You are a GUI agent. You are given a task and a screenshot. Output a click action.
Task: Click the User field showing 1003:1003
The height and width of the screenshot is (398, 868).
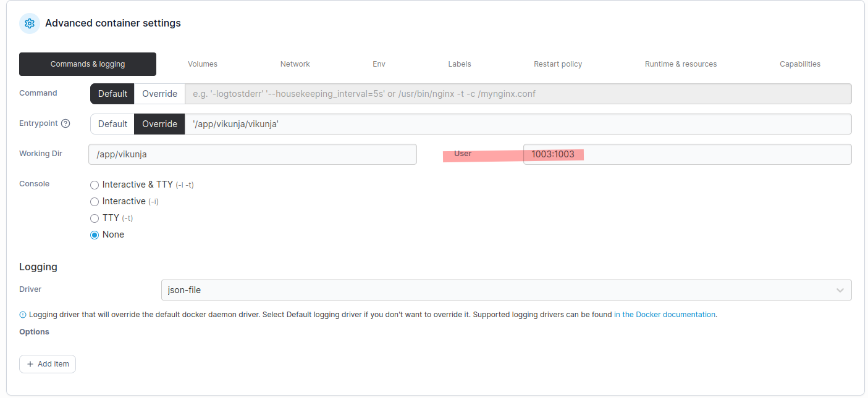(686, 154)
